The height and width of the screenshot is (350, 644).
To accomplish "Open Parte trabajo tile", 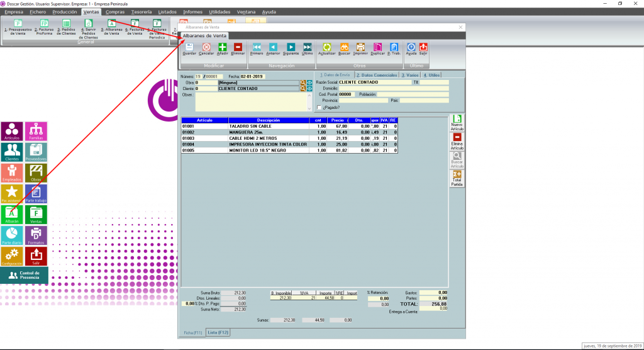I will (x=36, y=194).
